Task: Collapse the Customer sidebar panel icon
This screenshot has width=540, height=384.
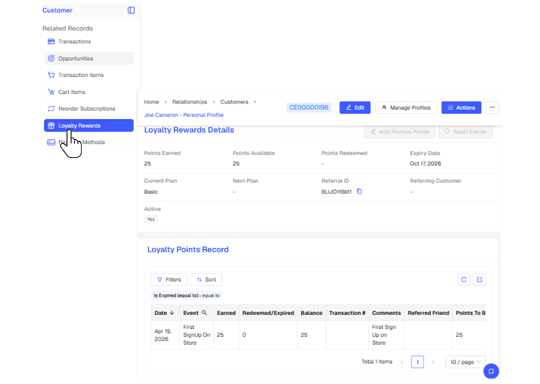Action: click(x=131, y=10)
